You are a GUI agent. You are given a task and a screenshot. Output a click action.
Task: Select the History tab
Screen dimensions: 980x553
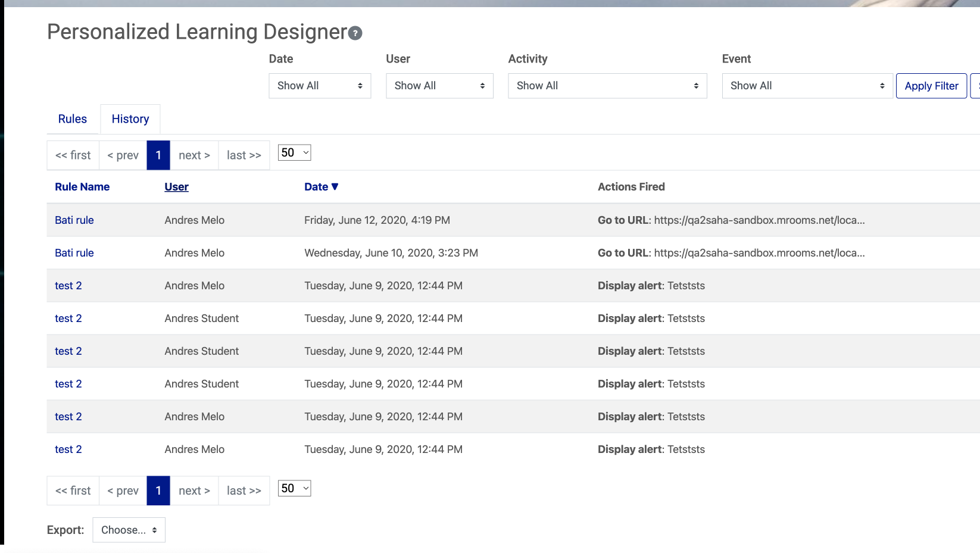(130, 118)
